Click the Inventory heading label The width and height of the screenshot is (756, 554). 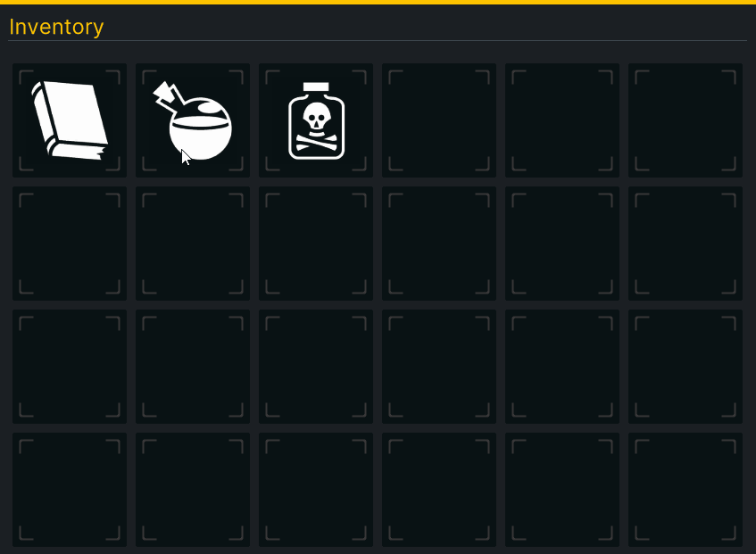[x=56, y=27]
